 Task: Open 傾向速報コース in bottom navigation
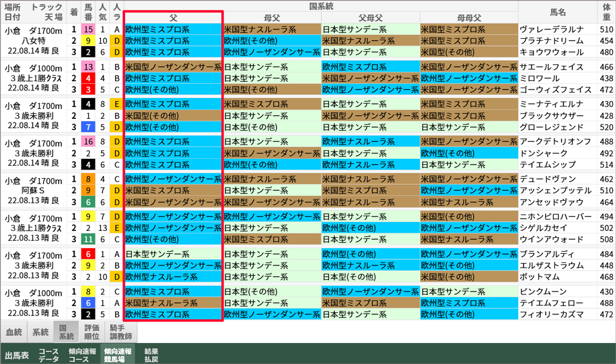(x=82, y=355)
